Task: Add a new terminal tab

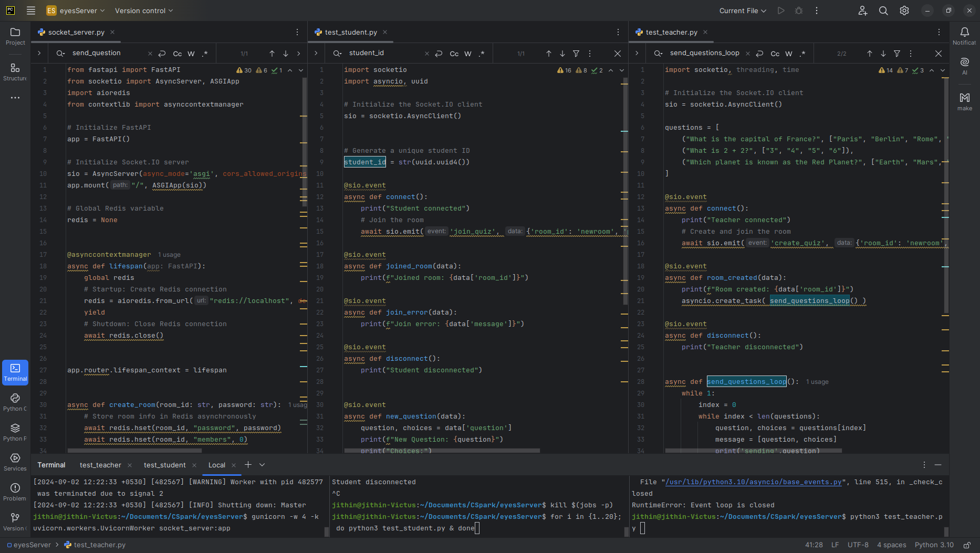Action: click(x=248, y=465)
